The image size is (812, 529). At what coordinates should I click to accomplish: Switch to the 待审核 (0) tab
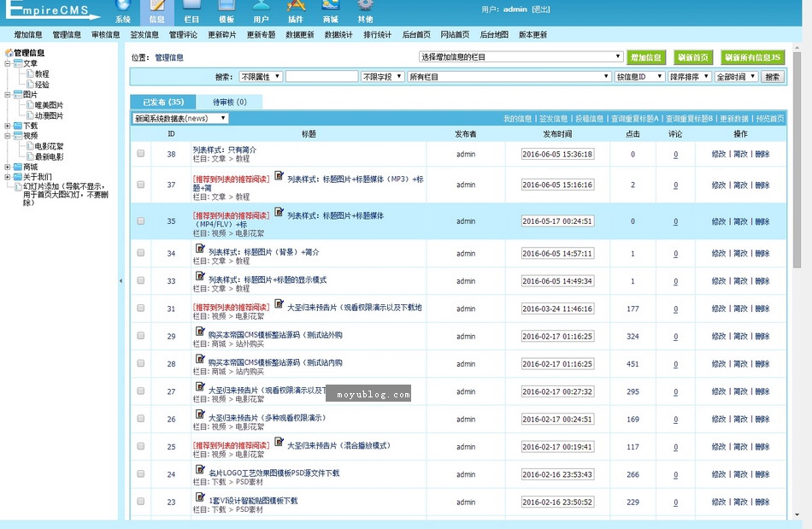coord(229,102)
